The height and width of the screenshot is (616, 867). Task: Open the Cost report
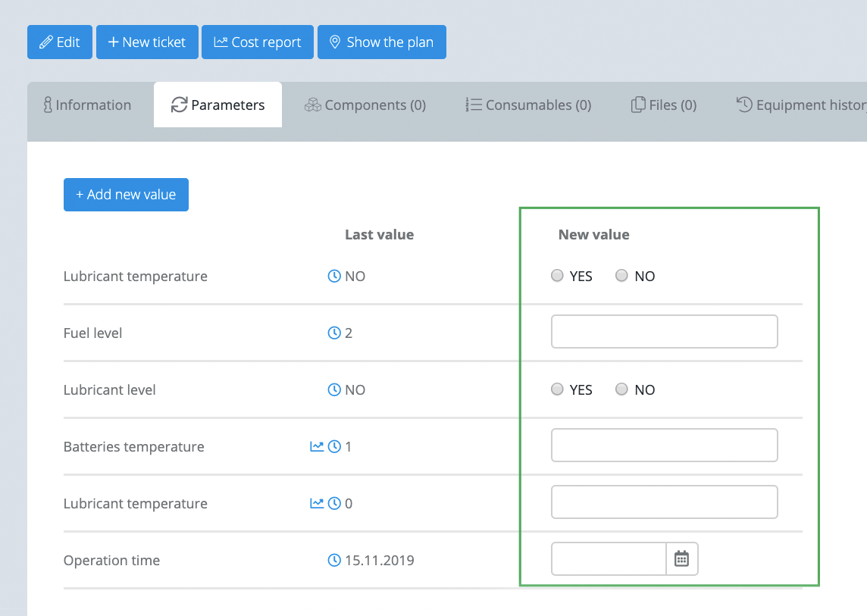click(258, 42)
